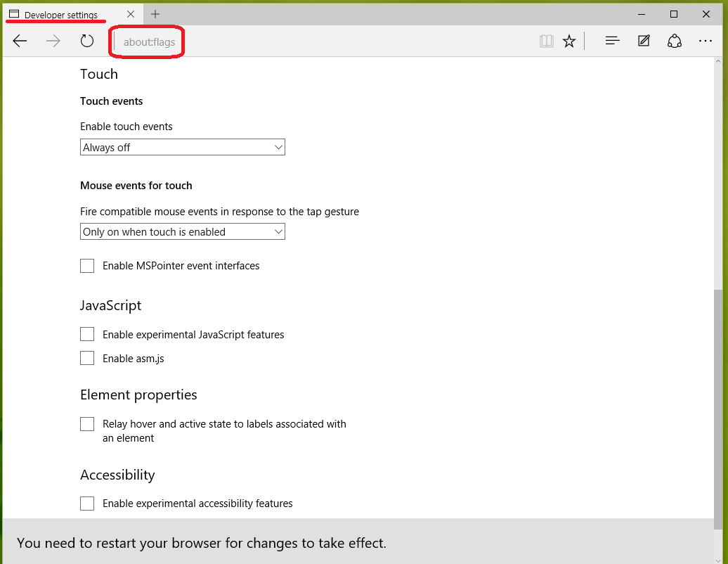Click the JavaScript section heading
This screenshot has height=564, width=728.
[110, 306]
